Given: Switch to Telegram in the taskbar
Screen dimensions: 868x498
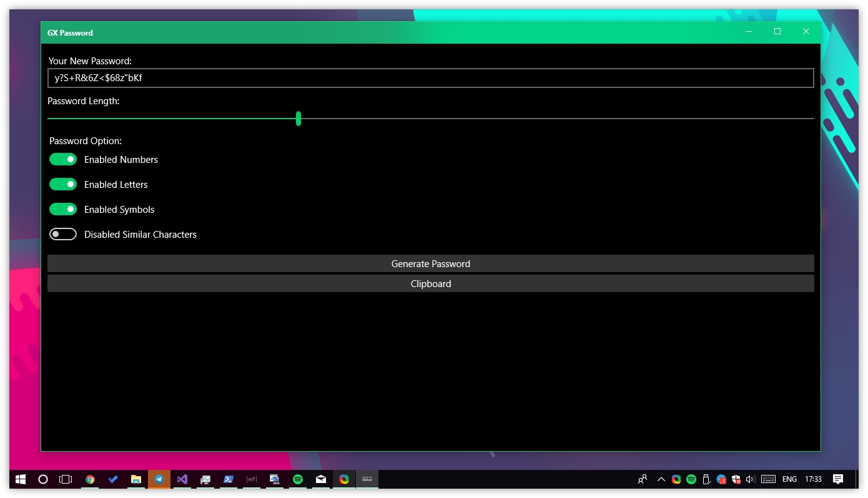Looking at the screenshot, I should (159, 479).
